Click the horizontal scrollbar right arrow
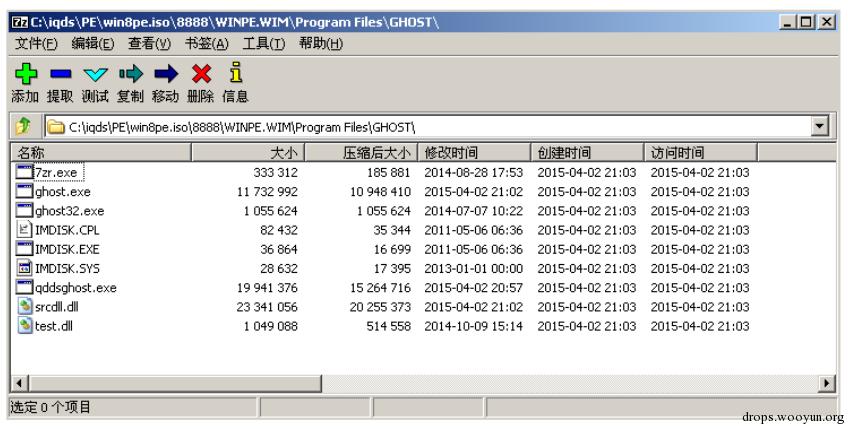848x429 pixels. coord(825,383)
